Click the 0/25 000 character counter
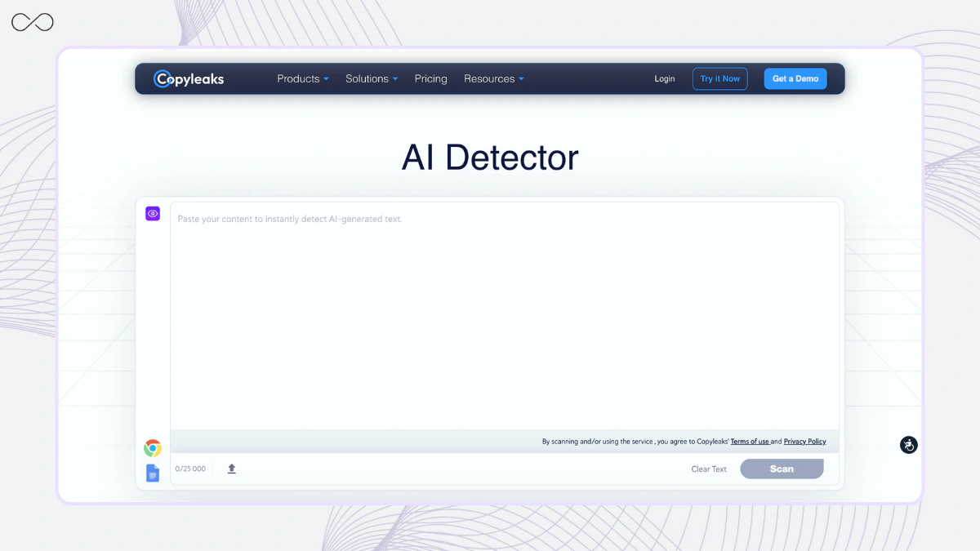The image size is (980, 551). pos(190,469)
